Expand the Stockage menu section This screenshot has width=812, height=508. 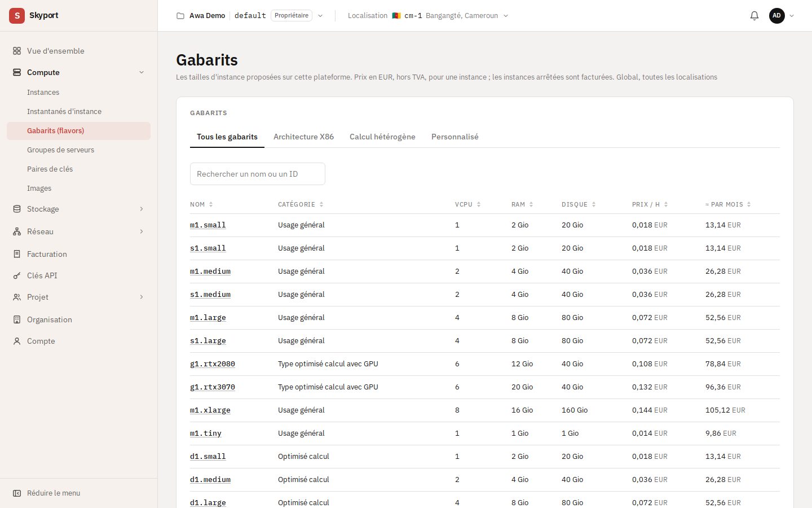point(142,209)
